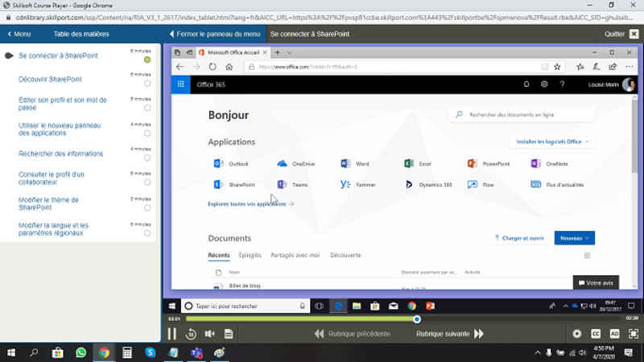Toggle the documents grid view icon
Viewport: 644px width, 362px height.
(588, 256)
